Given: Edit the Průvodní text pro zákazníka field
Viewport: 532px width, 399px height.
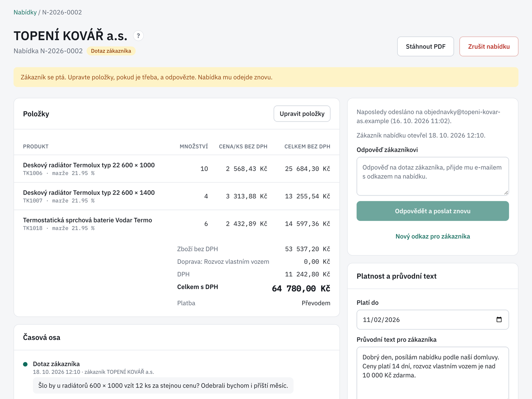Looking at the screenshot, I should pos(433,373).
